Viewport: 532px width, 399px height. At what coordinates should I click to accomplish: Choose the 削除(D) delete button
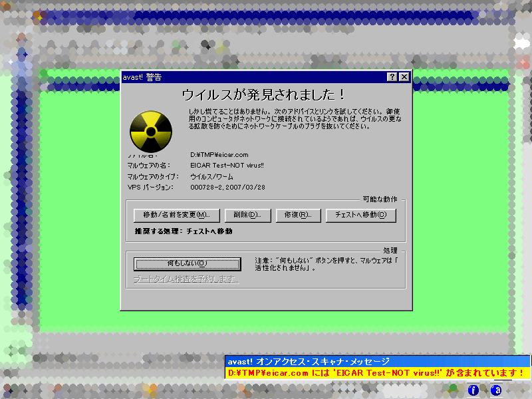(247, 215)
